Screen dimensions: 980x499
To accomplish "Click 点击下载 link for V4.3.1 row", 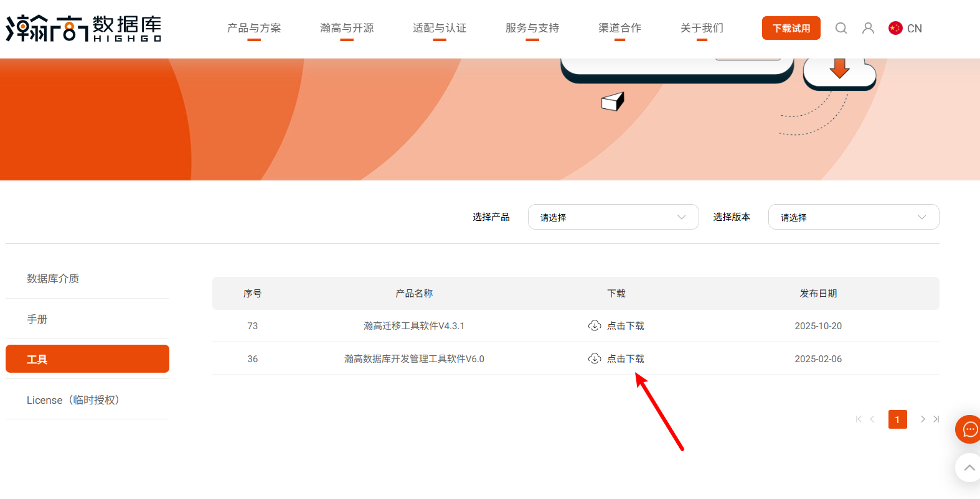I will pos(626,326).
